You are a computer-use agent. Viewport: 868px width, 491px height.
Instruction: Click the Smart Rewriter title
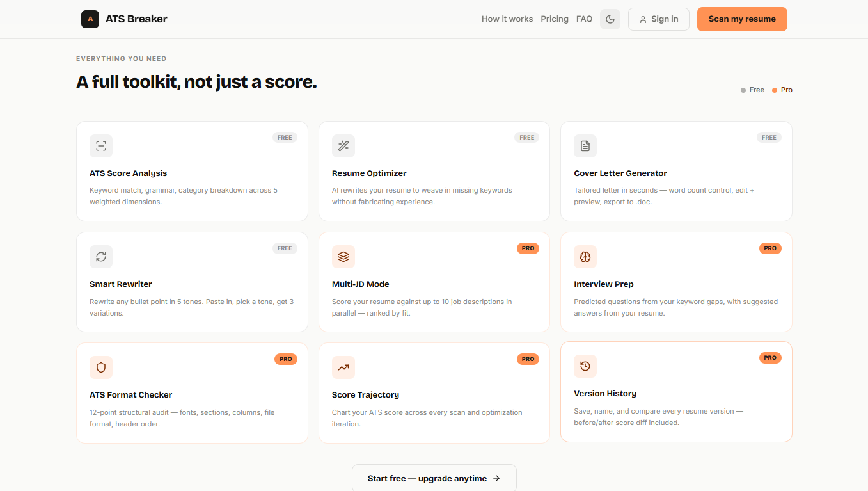point(121,284)
